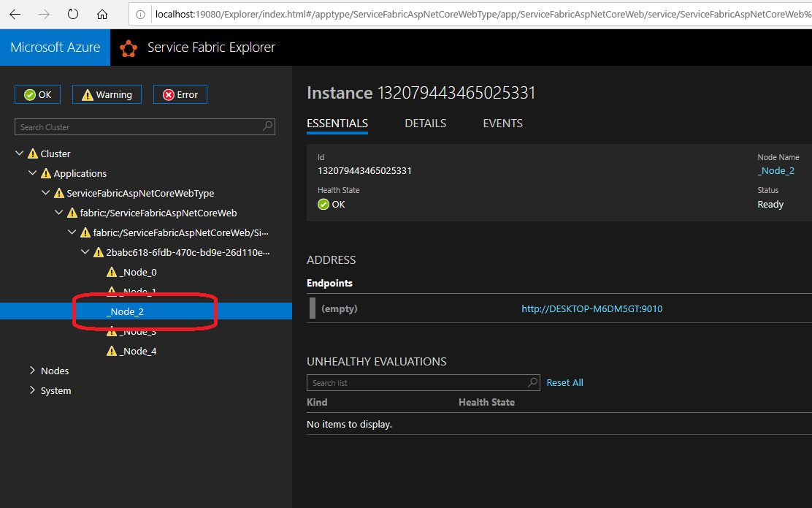Collapse the Applications tree node
Viewport: 812px width, 508px height.
pos(32,173)
